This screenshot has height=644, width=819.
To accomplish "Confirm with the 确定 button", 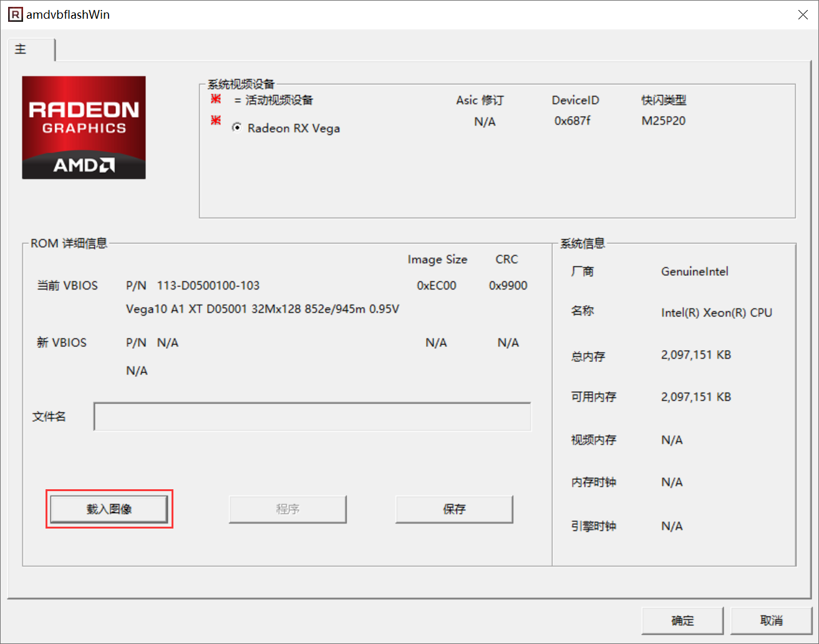I will point(682,620).
